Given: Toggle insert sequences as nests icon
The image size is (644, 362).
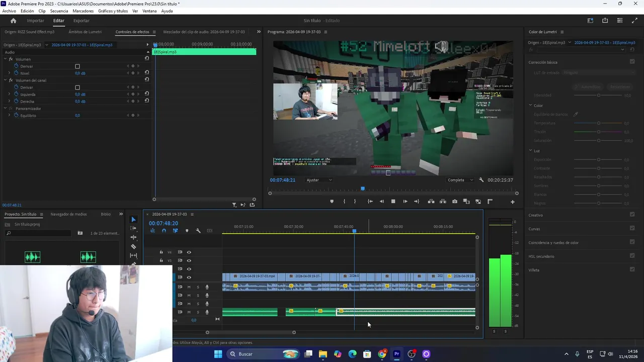Looking at the screenshot, I should 152,231.
